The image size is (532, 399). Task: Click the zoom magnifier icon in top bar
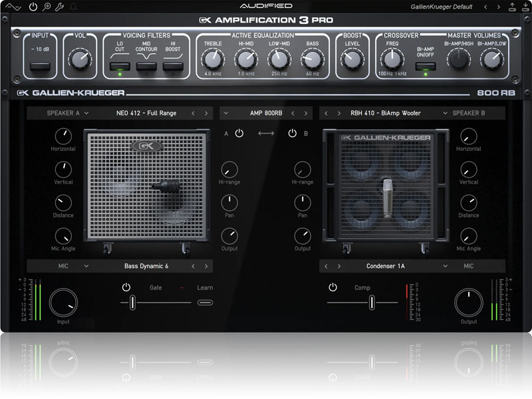(x=47, y=7)
